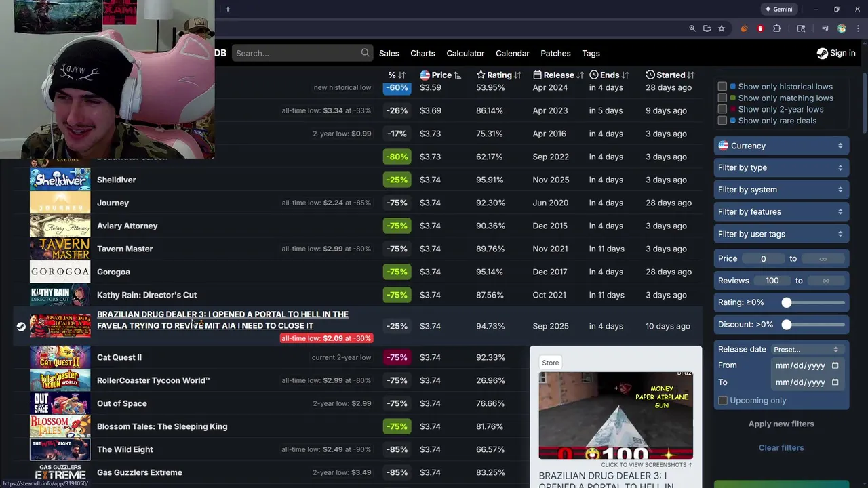Open the orange extension icon in toolbar
Image resolution: width=868 pixels, height=488 pixels.
(x=744, y=28)
